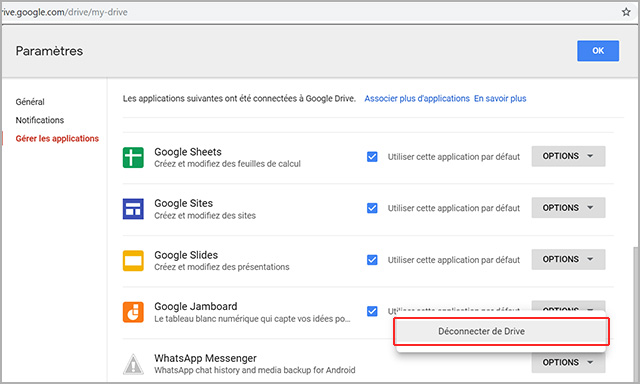Image resolution: width=640 pixels, height=384 pixels.
Task: Click the Google Jamboard app icon
Action: click(133, 312)
